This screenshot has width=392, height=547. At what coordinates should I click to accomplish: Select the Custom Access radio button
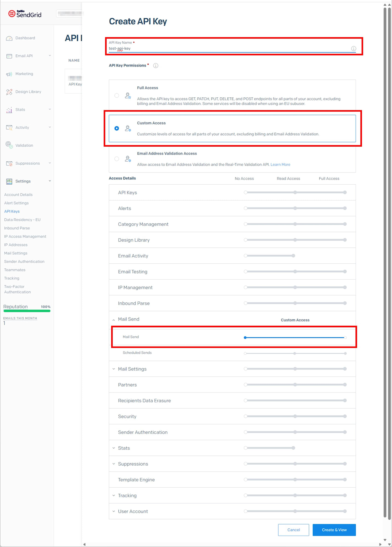117,128
